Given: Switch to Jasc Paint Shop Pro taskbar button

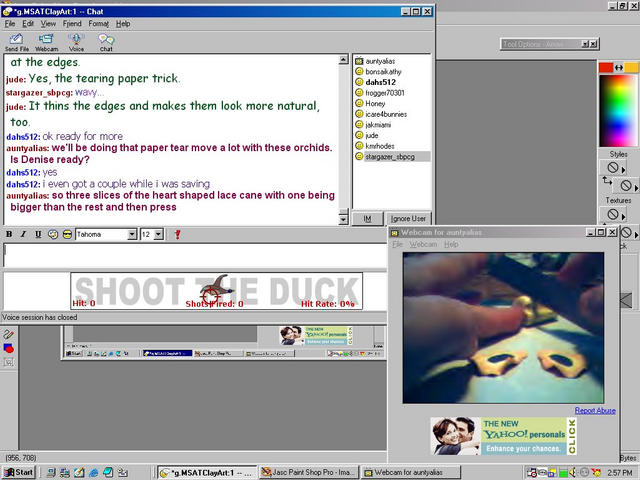Looking at the screenshot, I should tap(309, 472).
